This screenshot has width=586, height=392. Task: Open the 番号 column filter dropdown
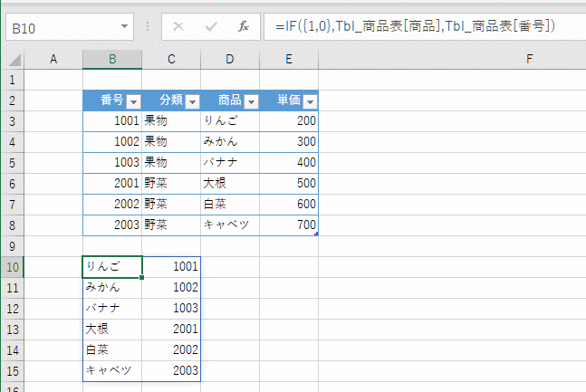pos(133,101)
